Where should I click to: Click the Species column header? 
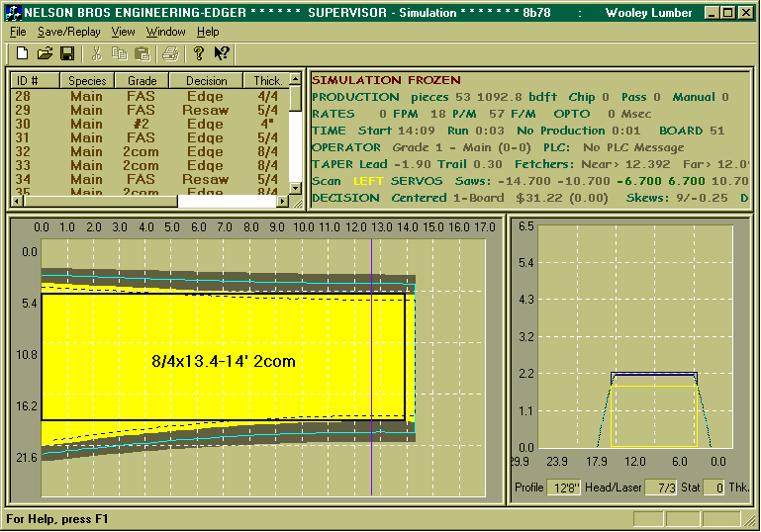[x=87, y=81]
